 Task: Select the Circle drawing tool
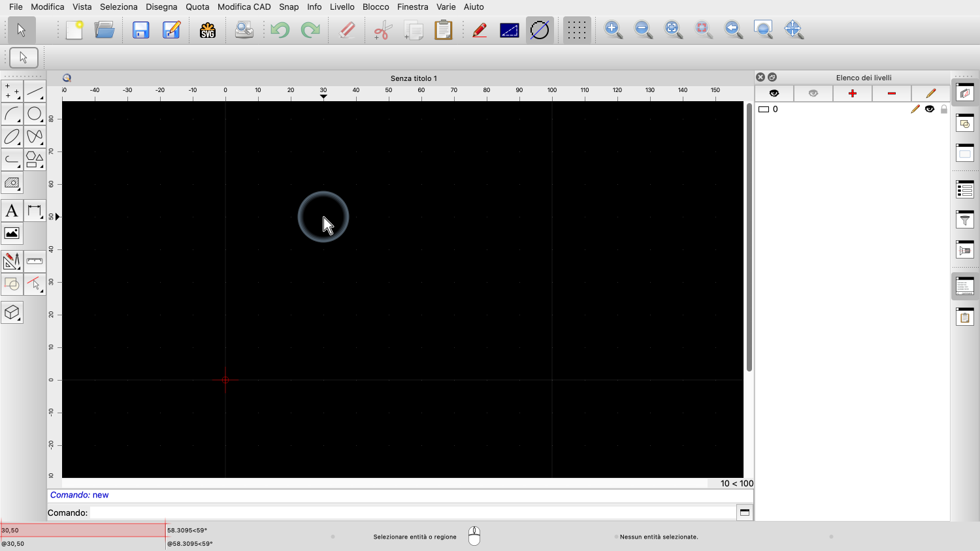tap(35, 114)
